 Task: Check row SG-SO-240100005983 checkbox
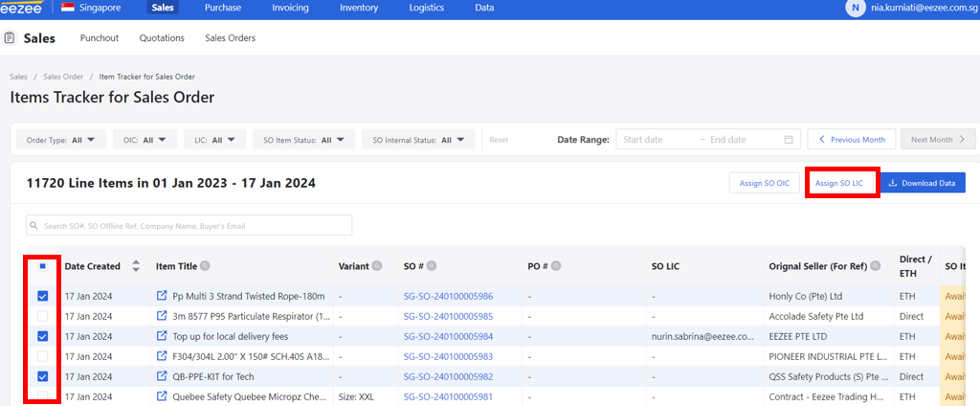click(x=42, y=356)
